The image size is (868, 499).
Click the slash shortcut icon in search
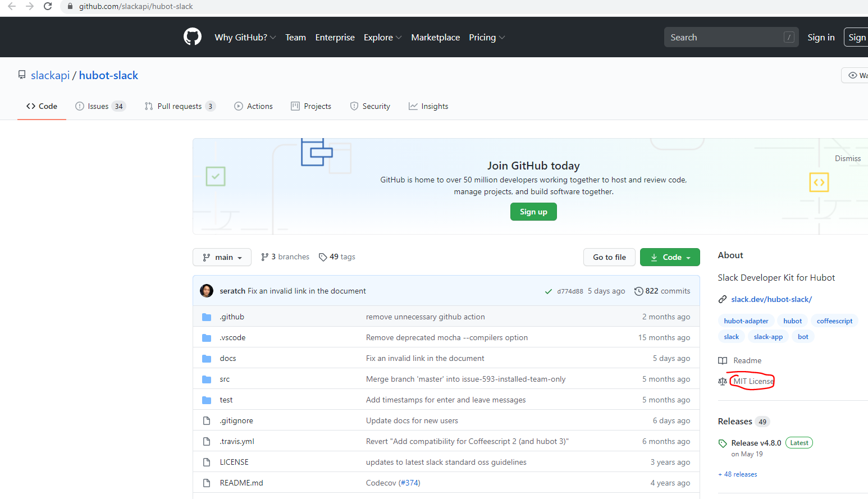[x=789, y=37]
